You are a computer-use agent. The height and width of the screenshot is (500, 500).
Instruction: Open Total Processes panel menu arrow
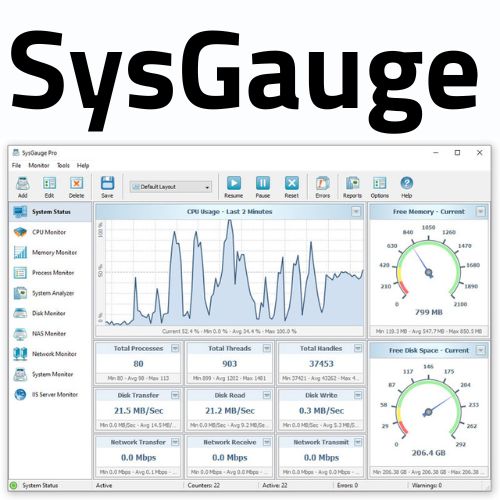(175, 348)
